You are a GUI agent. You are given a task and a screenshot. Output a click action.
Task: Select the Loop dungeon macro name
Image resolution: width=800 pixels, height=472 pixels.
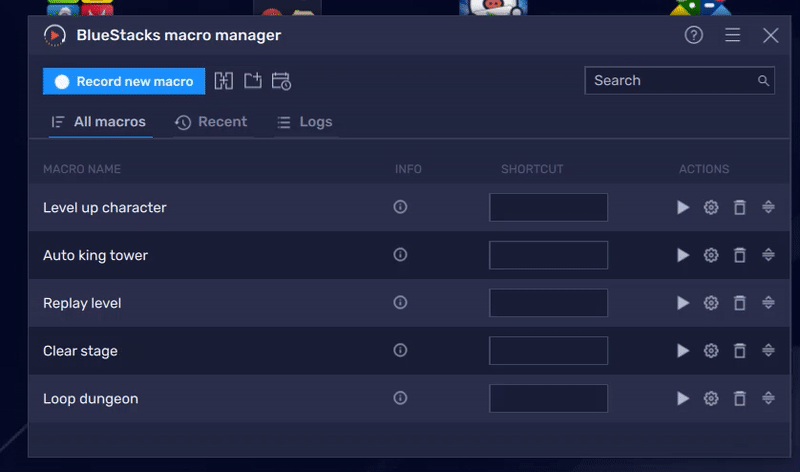click(90, 399)
